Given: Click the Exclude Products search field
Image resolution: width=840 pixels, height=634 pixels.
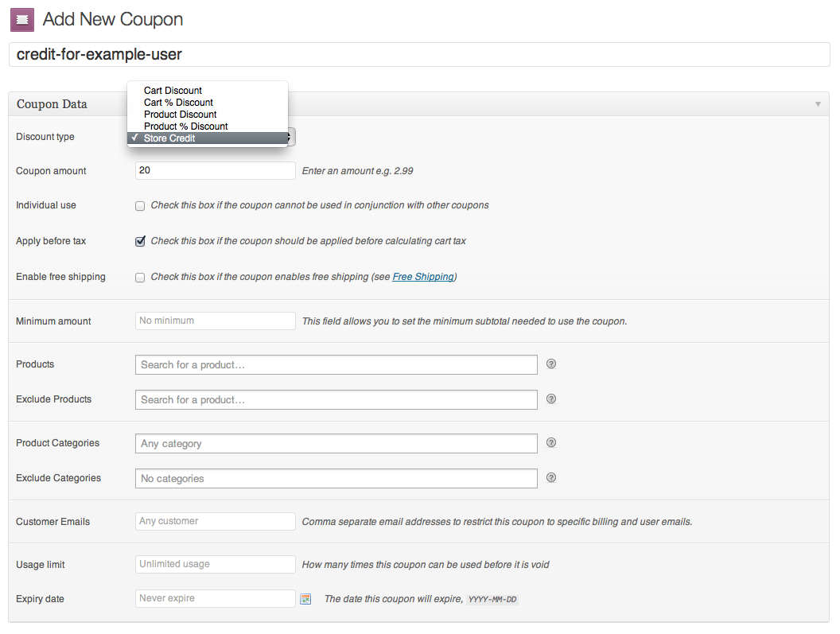Looking at the screenshot, I should pos(336,400).
